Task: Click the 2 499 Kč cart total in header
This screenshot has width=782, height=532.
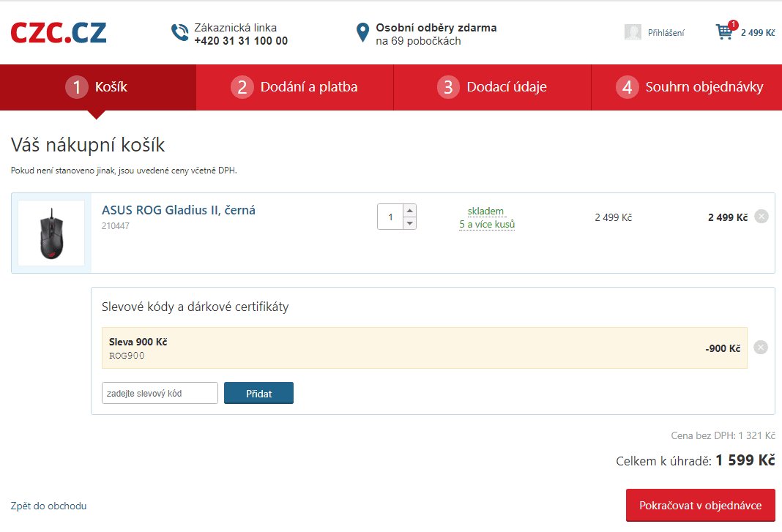Action: (758, 33)
